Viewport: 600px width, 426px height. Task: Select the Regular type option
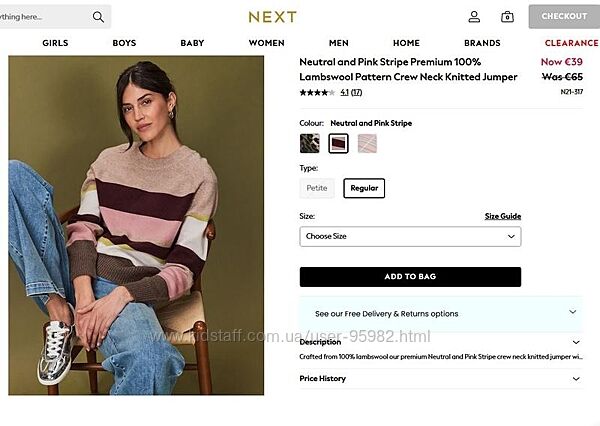(x=364, y=188)
